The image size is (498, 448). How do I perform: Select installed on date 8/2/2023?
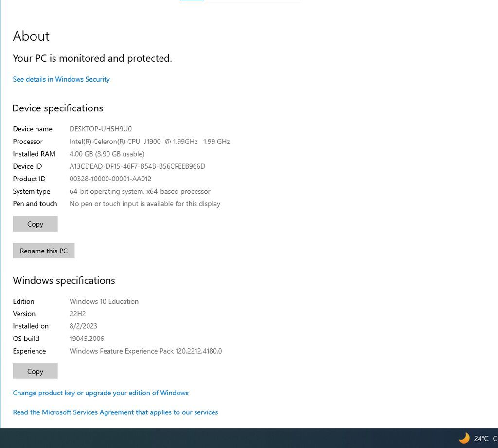coord(84,326)
